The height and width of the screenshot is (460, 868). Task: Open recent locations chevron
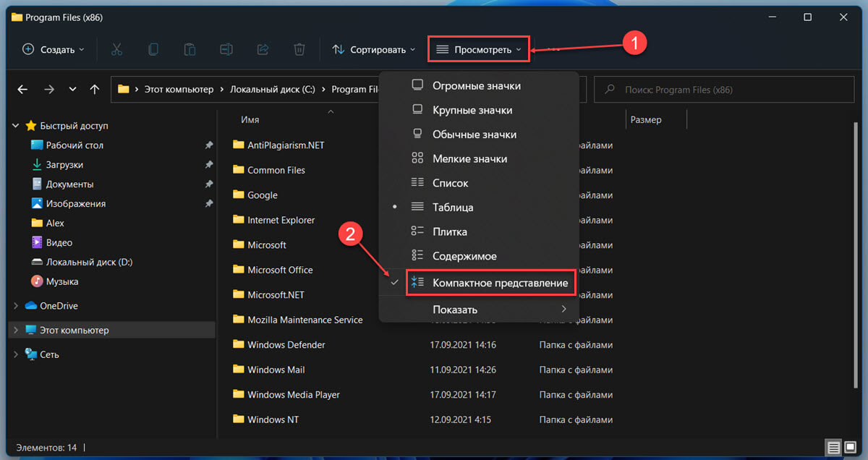[x=72, y=90]
